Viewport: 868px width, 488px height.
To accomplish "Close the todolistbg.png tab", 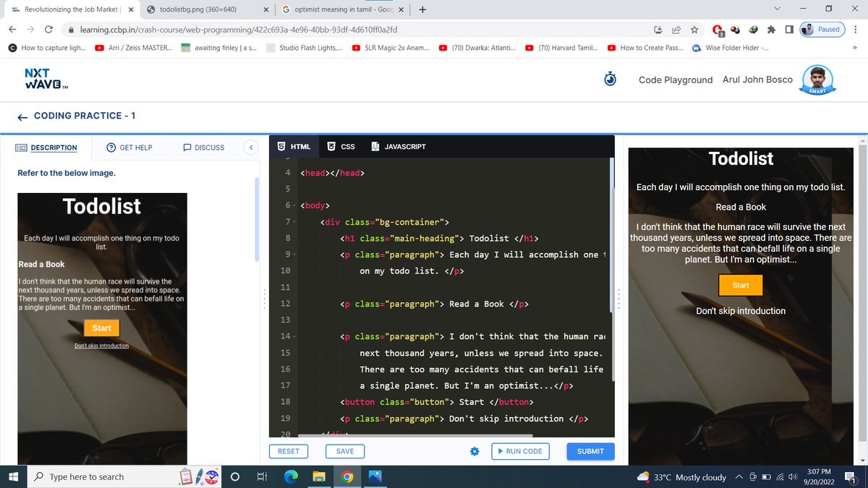I will click(x=266, y=10).
